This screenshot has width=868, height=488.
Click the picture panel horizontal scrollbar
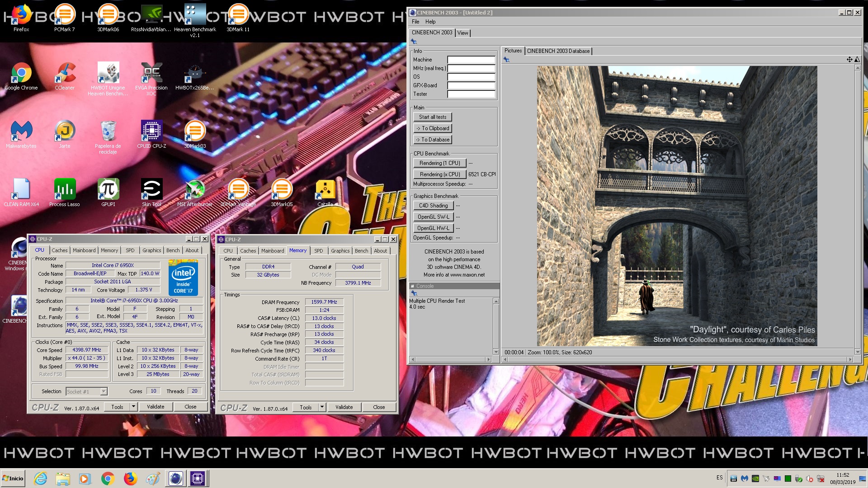coord(678,360)
